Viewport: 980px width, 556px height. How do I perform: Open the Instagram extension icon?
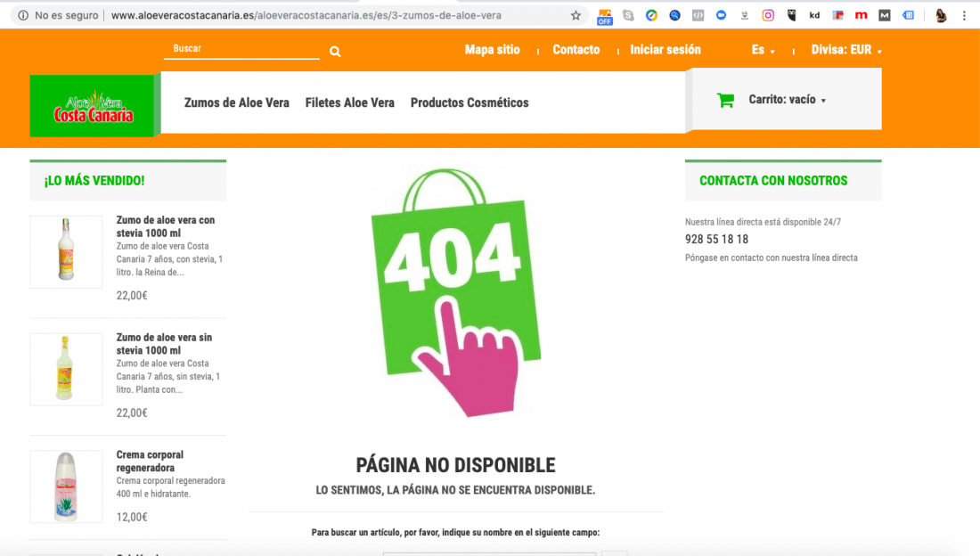pyautogui.click(x=768, y=16)
